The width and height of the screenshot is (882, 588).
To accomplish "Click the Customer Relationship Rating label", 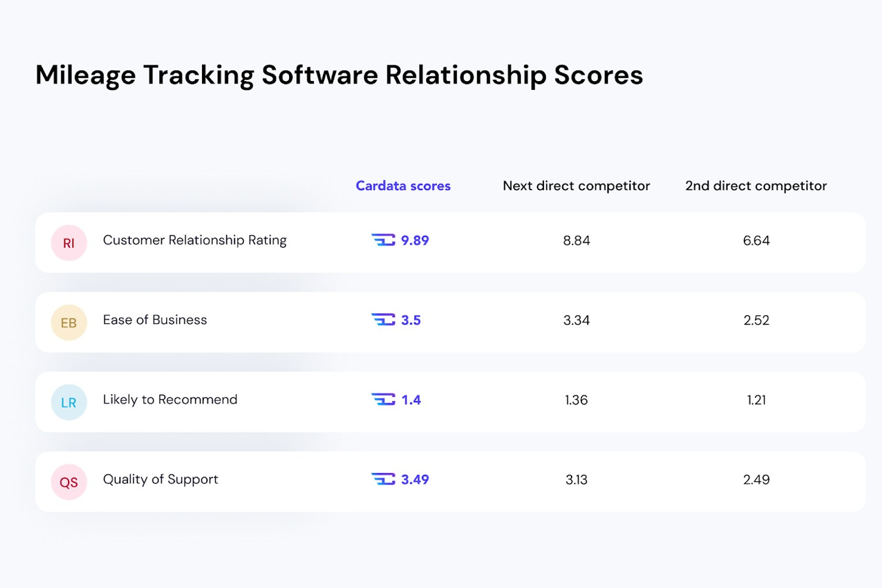I will [x=195, y=240].
